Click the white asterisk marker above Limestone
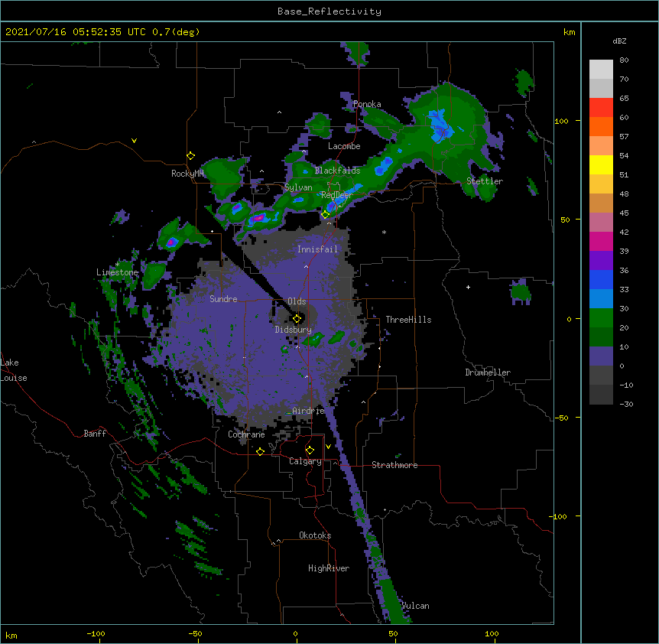659x644 pixels. click(118, 264)
